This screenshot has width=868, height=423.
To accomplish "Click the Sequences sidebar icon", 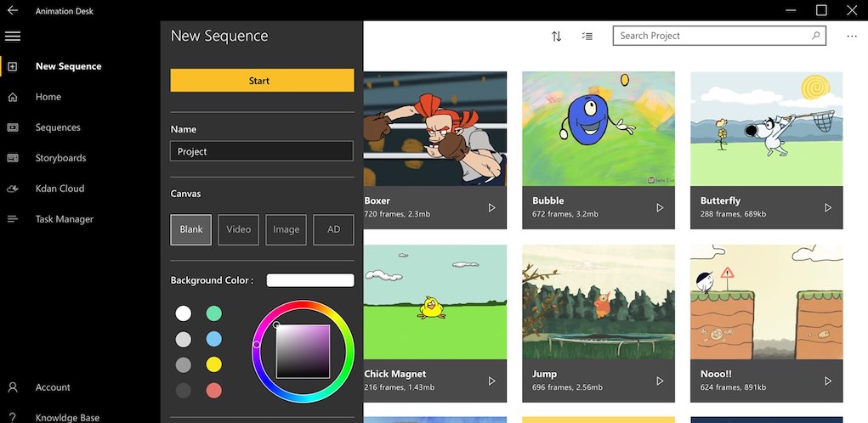I will [12, 127].
